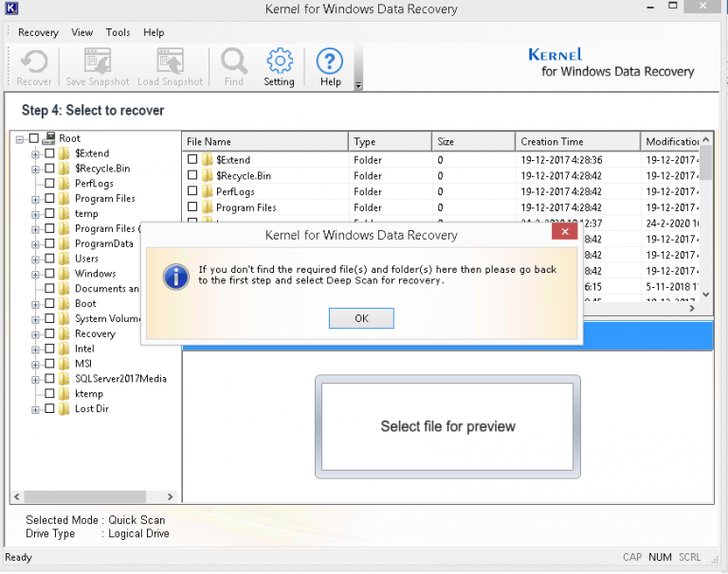Check the ProgramData checkbox in tree
Viewport: 728px width, 574px height.
49,243
